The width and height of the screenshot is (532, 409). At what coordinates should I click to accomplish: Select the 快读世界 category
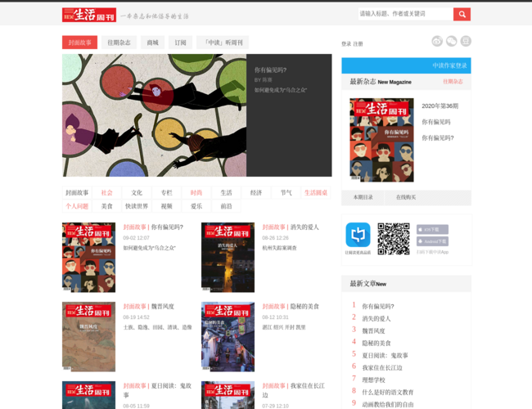137,206
